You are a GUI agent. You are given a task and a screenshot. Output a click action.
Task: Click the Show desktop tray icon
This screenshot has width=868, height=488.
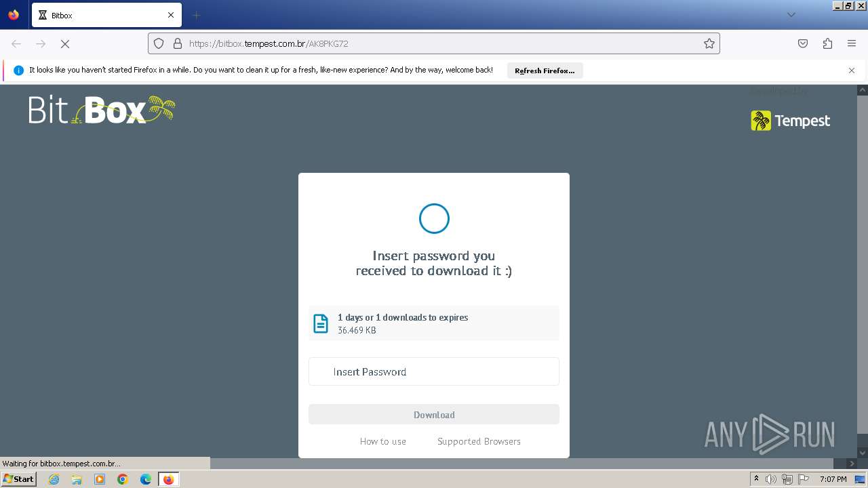[860, 479]
